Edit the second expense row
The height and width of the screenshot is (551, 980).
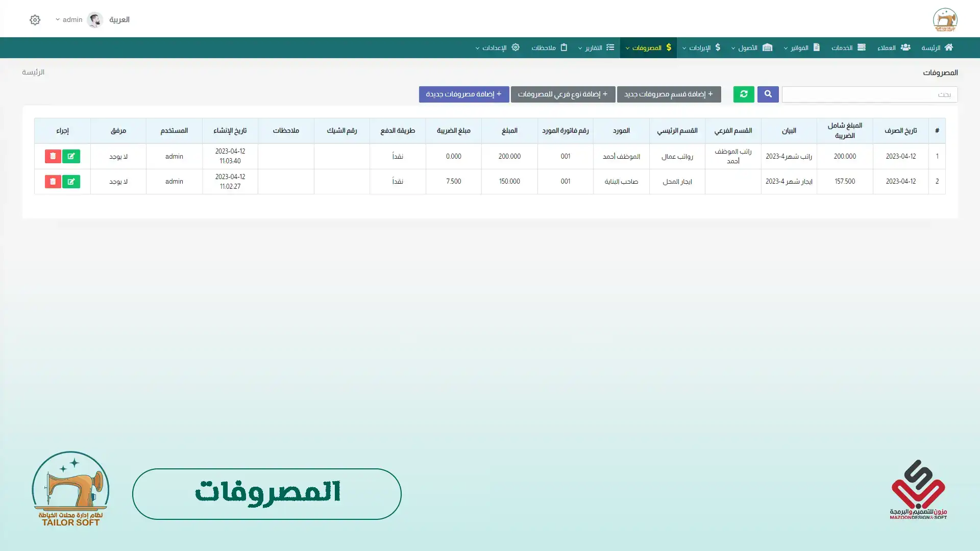pos(71,182)
